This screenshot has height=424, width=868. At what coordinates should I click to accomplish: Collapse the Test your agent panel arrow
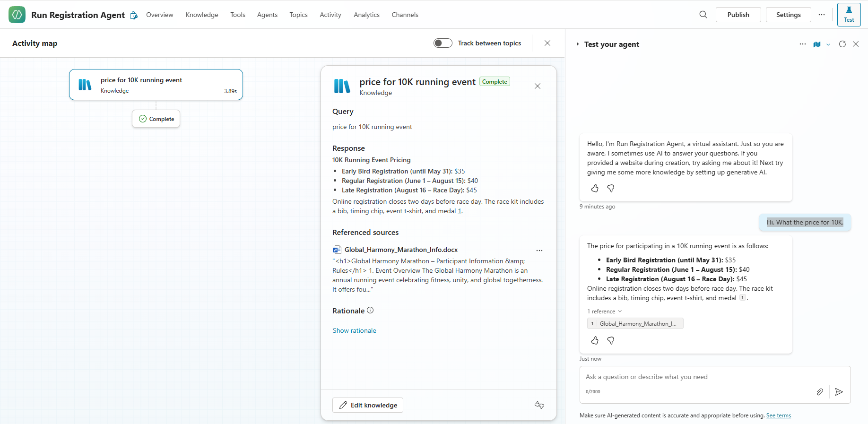pos(577,44)
